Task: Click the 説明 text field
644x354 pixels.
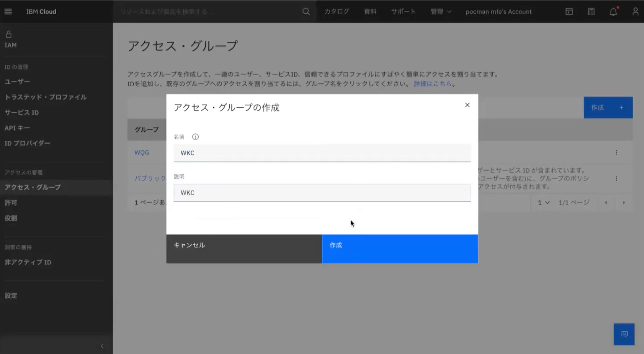Action: 322,193
